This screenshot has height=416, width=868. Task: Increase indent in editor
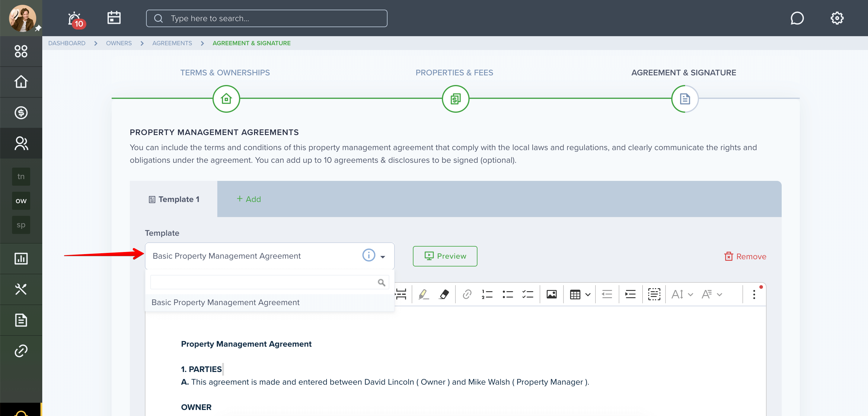tap(630, 294)
